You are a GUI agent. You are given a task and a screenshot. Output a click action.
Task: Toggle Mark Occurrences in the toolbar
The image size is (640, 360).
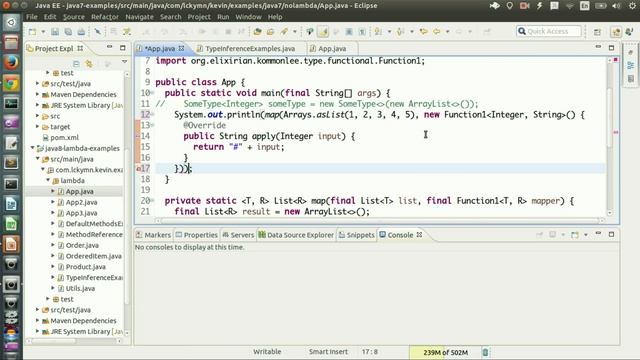pyautogui.click(x=323, y=31)
